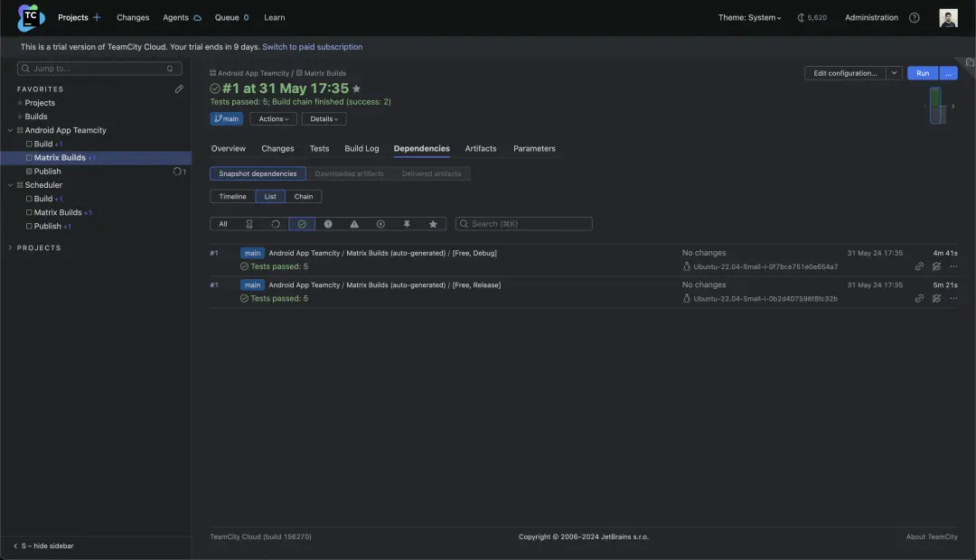
Task: Click green success icon of build #1 header
Action: coord(215,89)
